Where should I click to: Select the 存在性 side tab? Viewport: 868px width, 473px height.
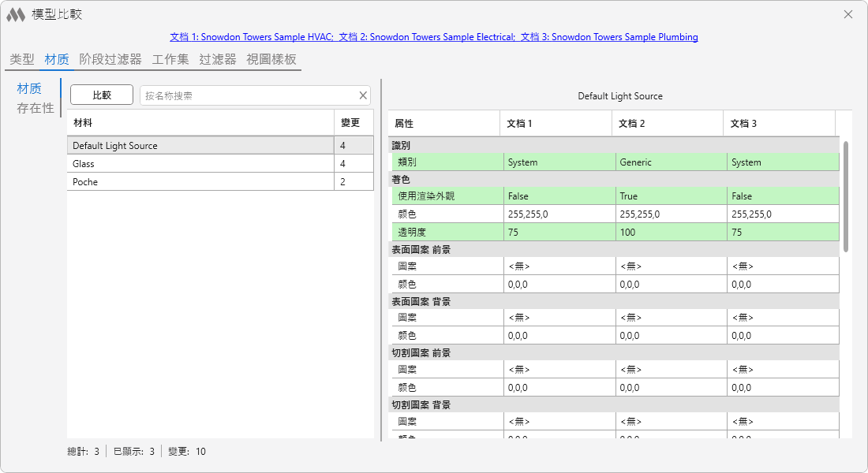(x=36, y=108)
